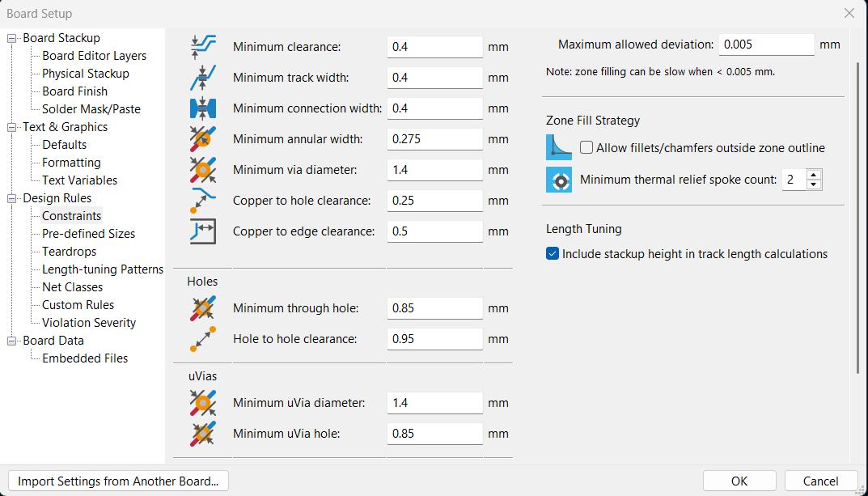Click the Minimum track width icon

(202, 78)
